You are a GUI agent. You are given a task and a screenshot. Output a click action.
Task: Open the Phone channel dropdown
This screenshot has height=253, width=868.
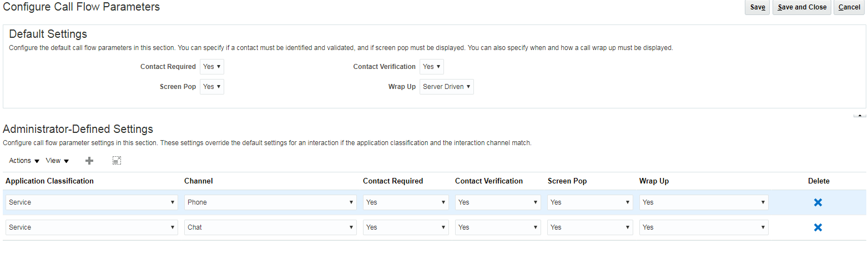click(x=270, y=202)
